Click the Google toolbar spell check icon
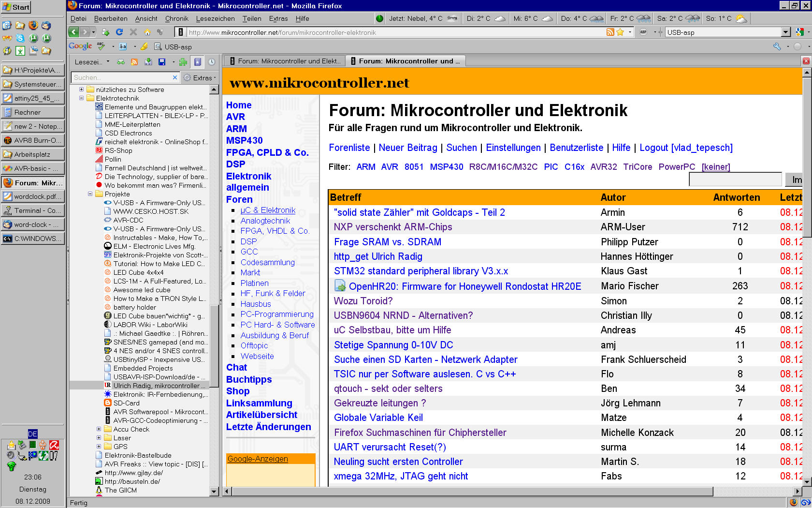 [101, 46]
